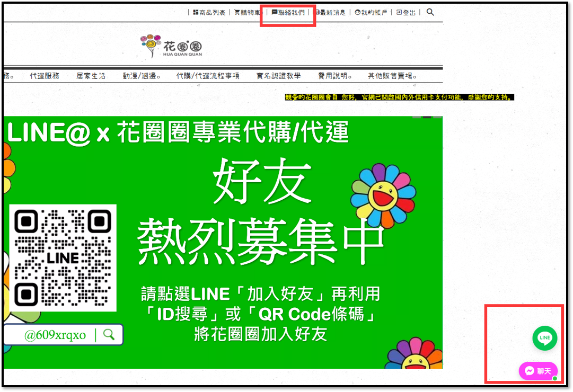Open the 其他販售賣場 menu item

click(392, 76)
